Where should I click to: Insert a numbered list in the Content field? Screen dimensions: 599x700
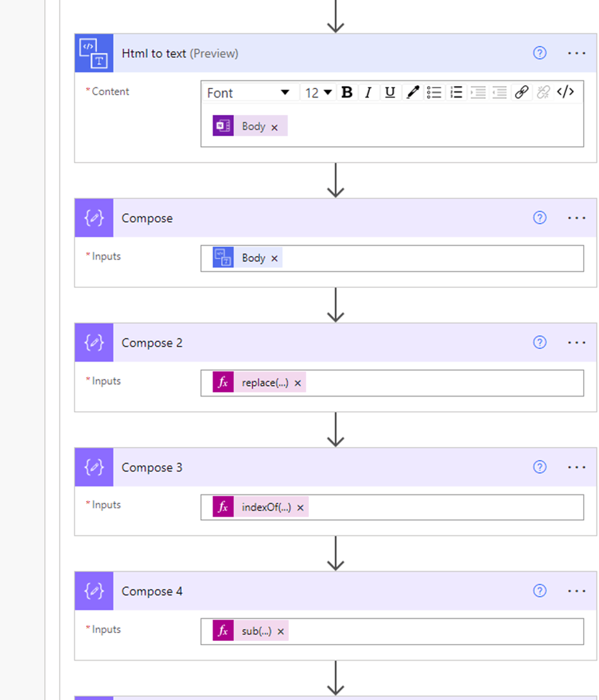(x=456, y=92)
